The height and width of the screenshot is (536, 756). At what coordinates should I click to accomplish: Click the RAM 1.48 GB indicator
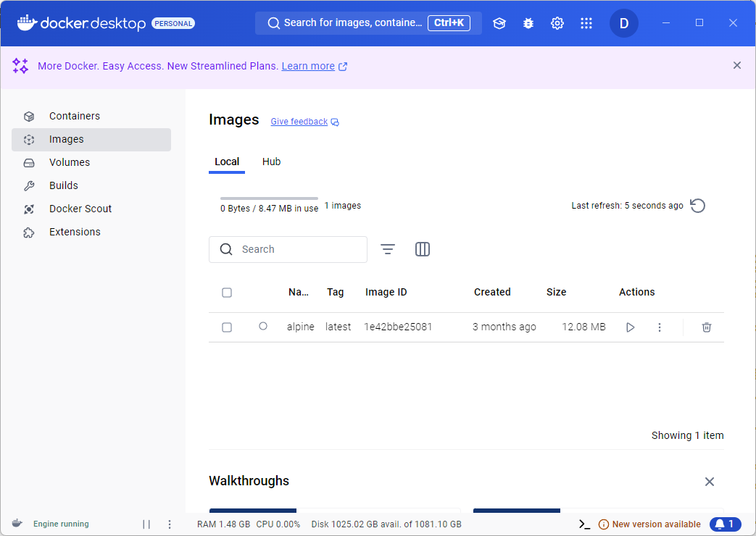tap(223, 524)
